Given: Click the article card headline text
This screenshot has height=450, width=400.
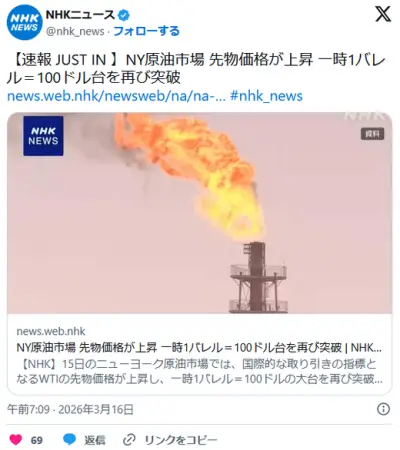Looking at the screenshot, I should coord(199,348).
